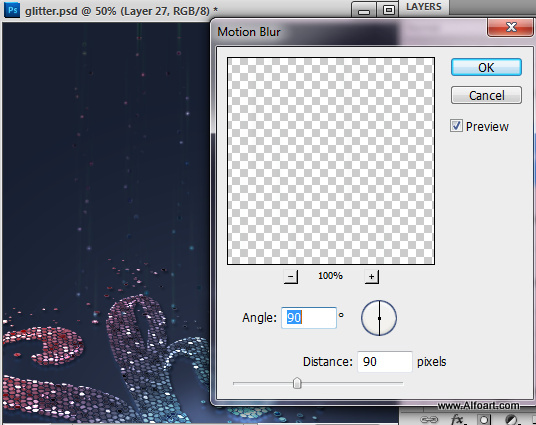Close the Motion Blur dialog

pos(510,26)
